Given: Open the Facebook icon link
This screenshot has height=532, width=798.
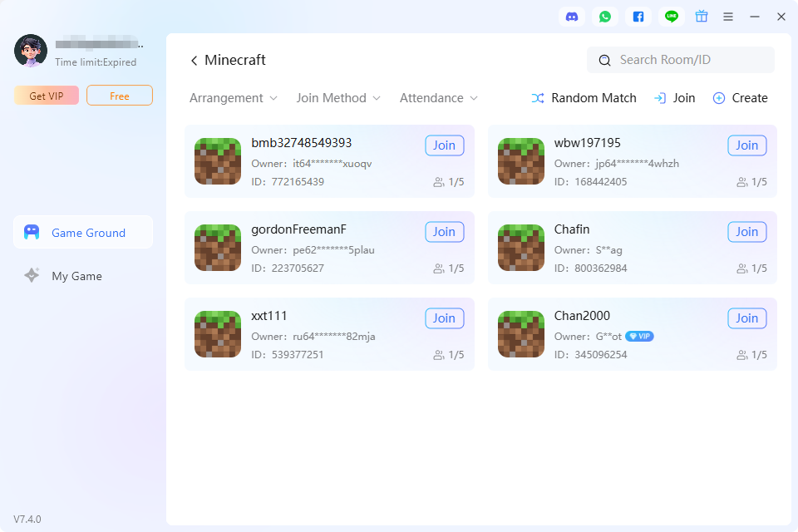Looking at the screenshot, I should click(638, 17).
